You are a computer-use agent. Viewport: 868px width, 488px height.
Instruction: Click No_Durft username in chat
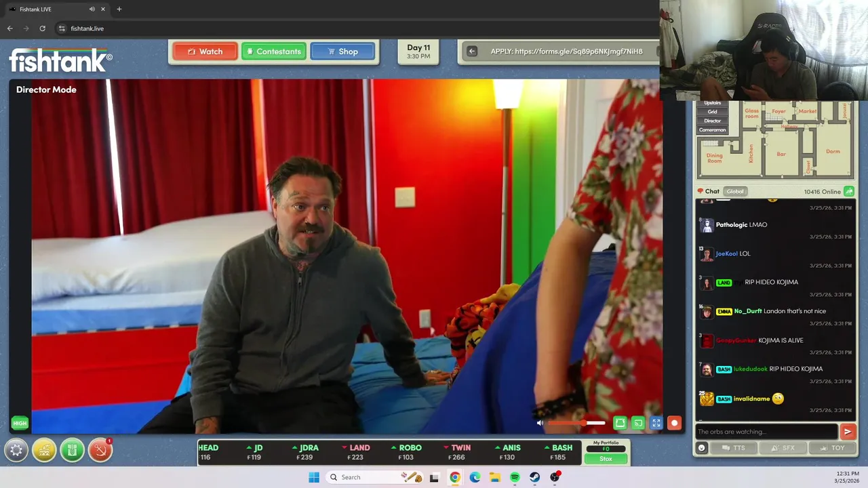(748, 311)
